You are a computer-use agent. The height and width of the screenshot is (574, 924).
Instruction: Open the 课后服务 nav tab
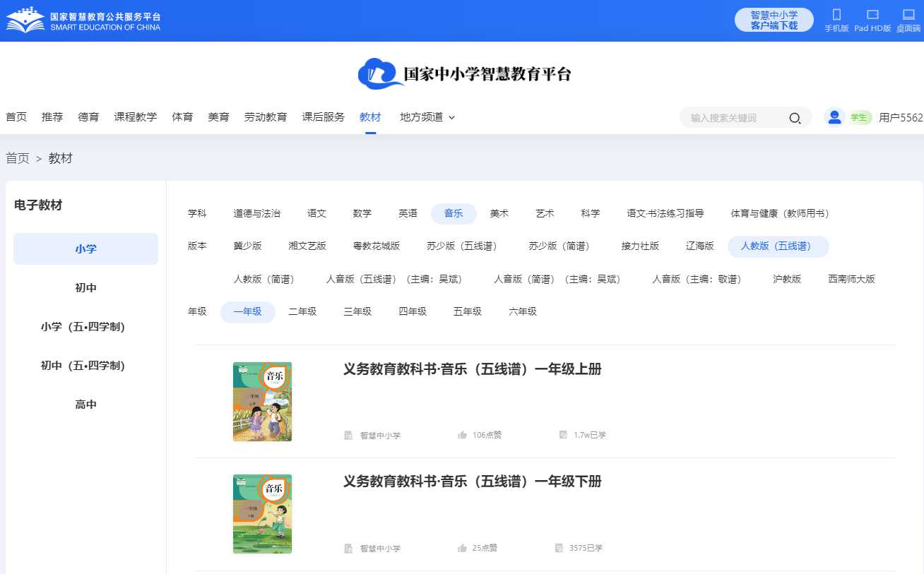pos(324,117)
